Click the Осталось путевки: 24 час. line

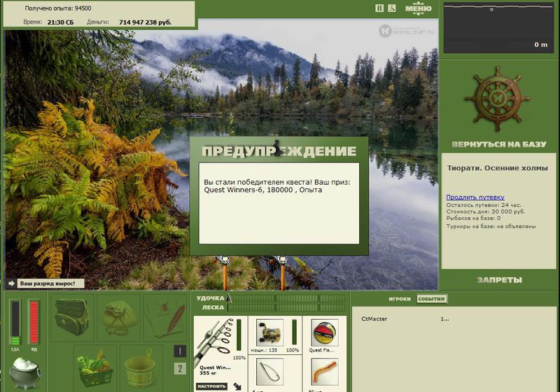484,205
